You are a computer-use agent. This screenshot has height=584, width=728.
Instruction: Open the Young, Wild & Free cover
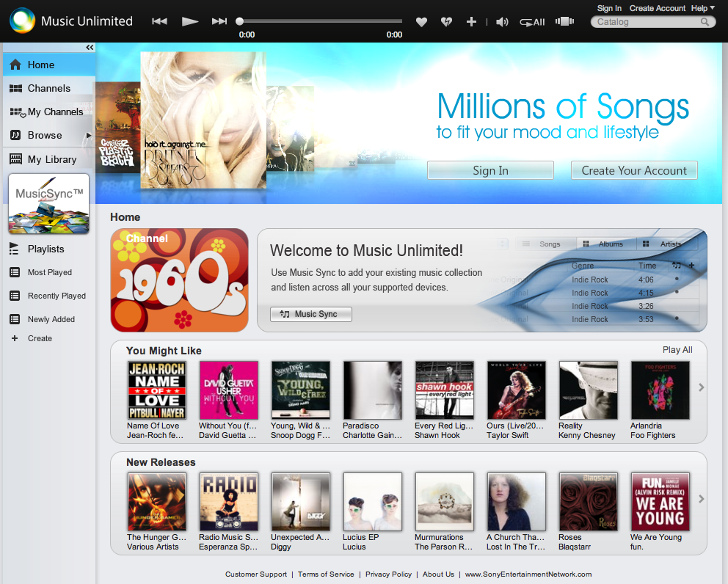[301, 390]
